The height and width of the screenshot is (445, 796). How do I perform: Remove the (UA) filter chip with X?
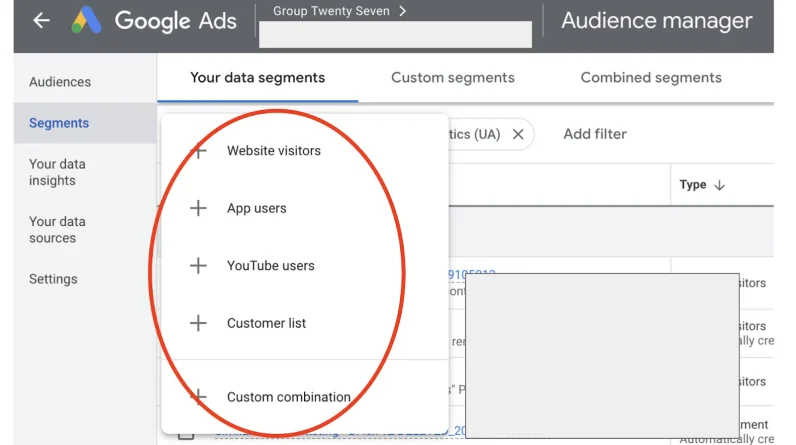518,134
